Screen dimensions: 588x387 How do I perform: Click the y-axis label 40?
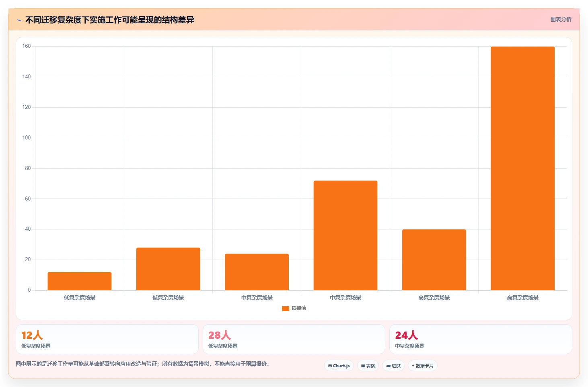[x=28, y=229]
